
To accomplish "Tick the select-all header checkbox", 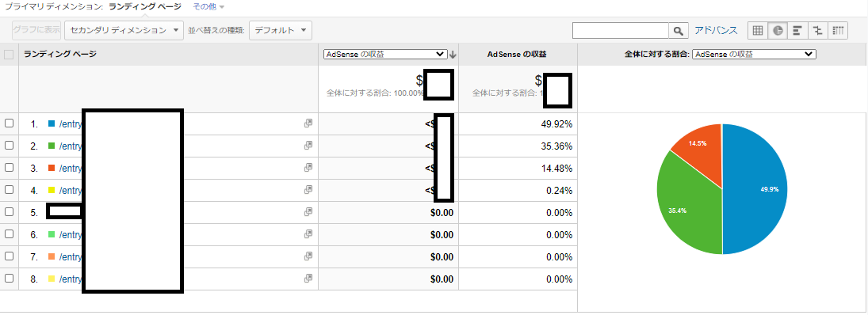I will point(9,54).
